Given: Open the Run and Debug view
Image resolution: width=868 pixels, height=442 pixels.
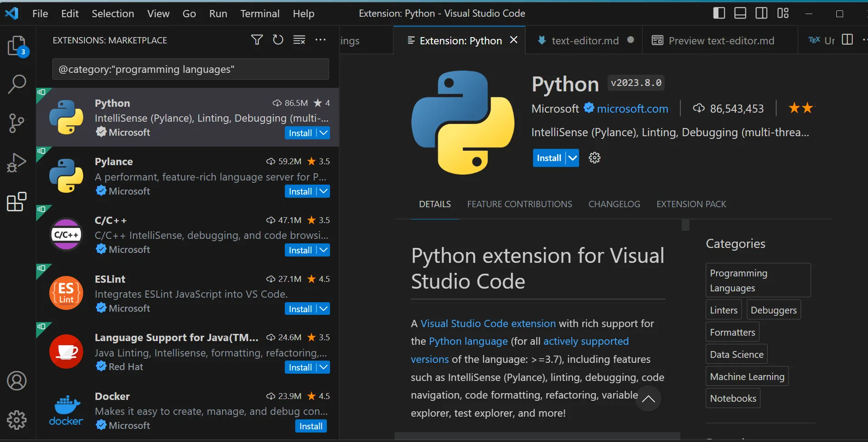Looking at the screenshot, I should click(17, 162).
